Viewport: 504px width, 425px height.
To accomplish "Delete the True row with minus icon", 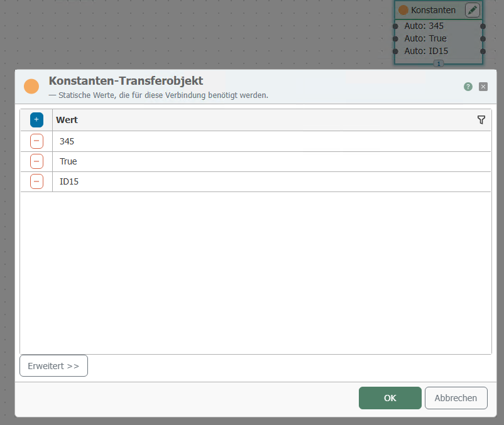I will (36, 161).
